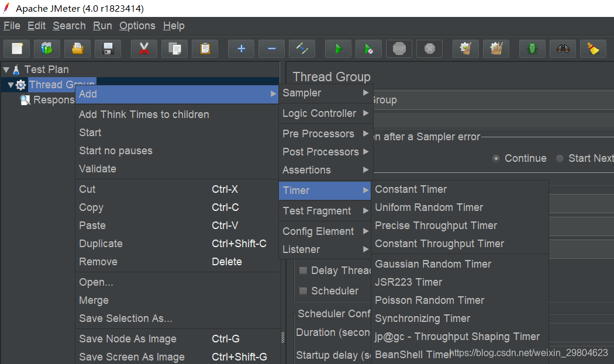Click the Search binoculars icon
Screen dimensions: 614x364
[x=563, y=49]
